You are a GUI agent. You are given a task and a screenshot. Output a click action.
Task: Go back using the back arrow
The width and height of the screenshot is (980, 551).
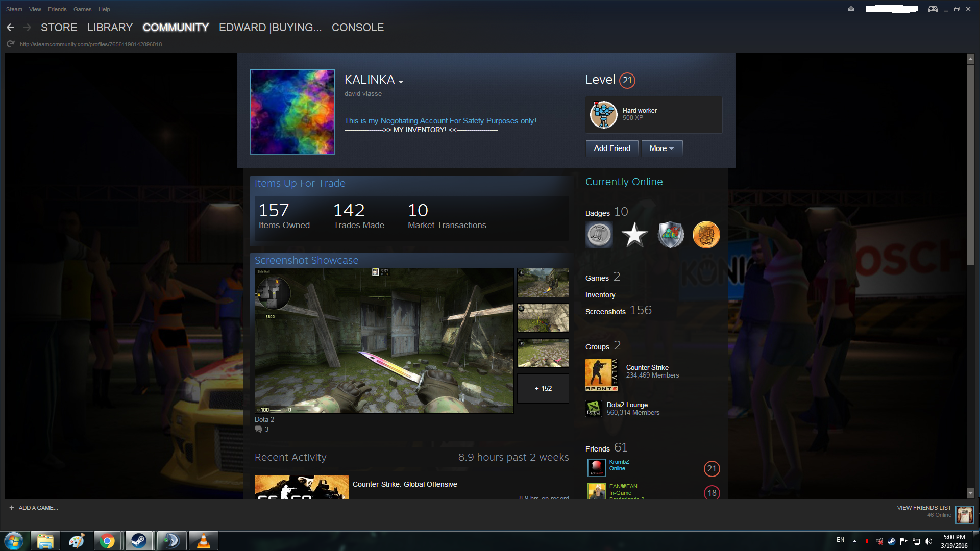tap(11, 28)
